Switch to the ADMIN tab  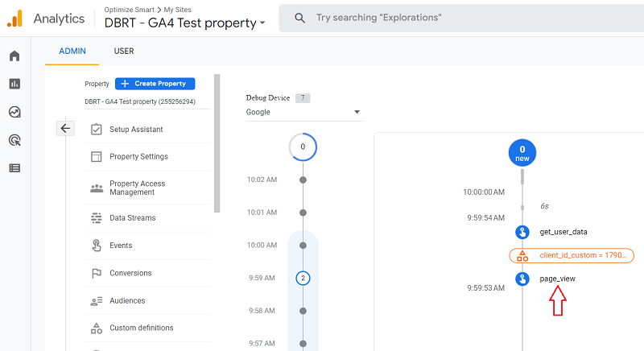pos(72,52)
